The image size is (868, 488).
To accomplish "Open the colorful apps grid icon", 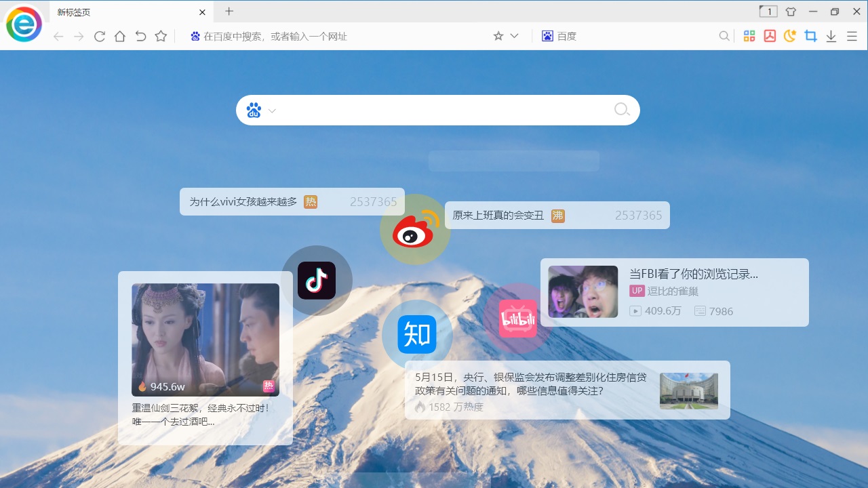I will [x=749, y=37].
